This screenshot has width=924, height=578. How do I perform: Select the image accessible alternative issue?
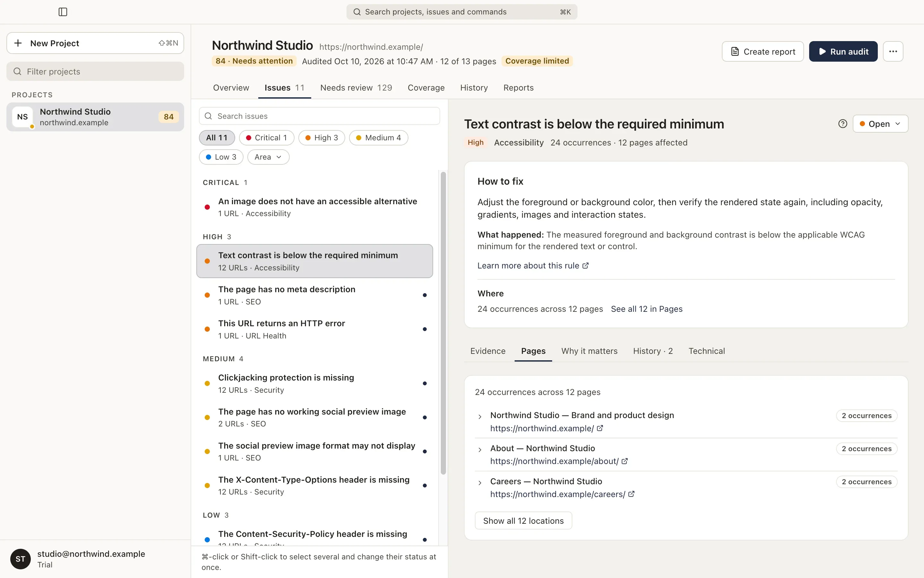[x=315, y=207]
